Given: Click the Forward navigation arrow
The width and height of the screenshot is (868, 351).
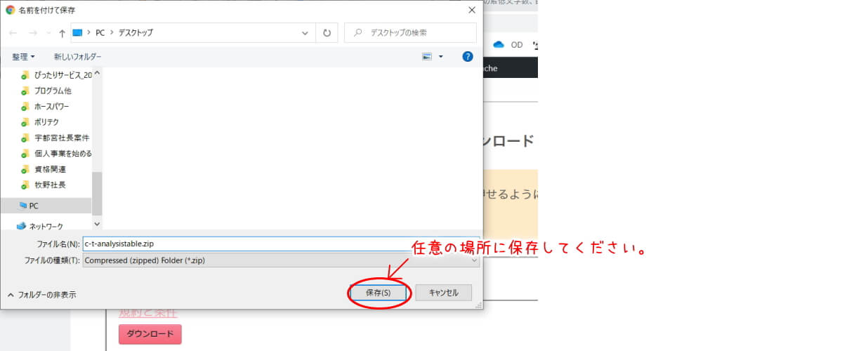Looking at the screenshot, I should pos(32,33).
